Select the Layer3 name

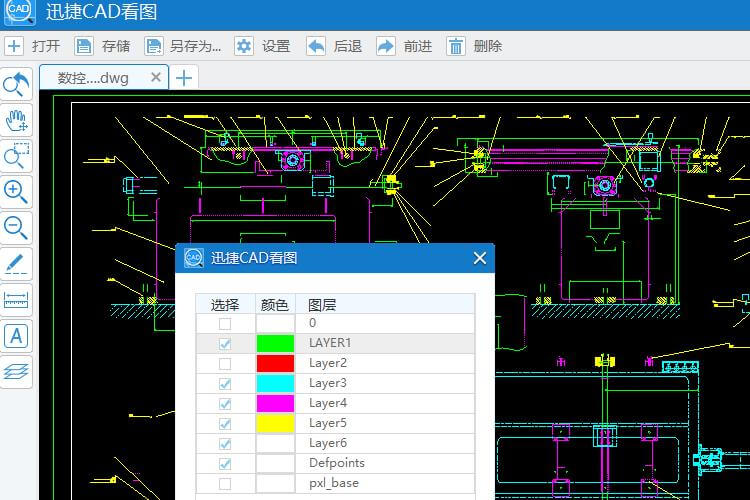[328, 383]
